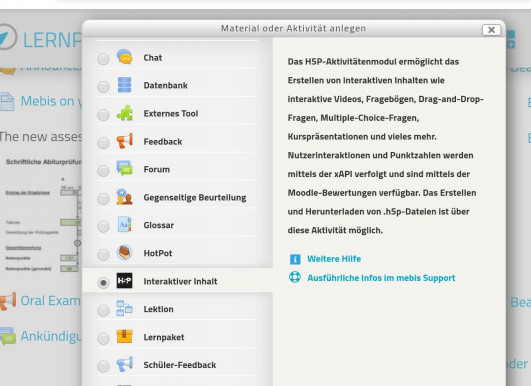This screenshot has height=386, width=531.
Task: Click the Lektion label text
Action: [x=158, y=309]
